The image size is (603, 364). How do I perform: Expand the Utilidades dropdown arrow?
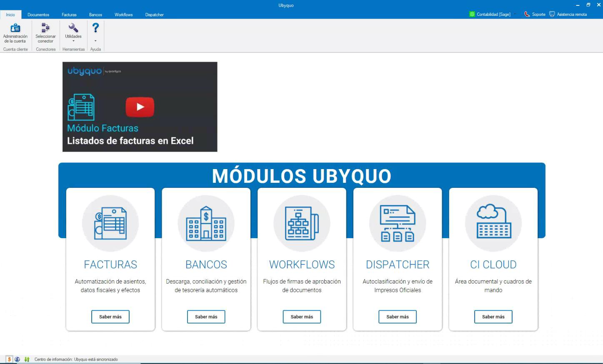[73, 41]
